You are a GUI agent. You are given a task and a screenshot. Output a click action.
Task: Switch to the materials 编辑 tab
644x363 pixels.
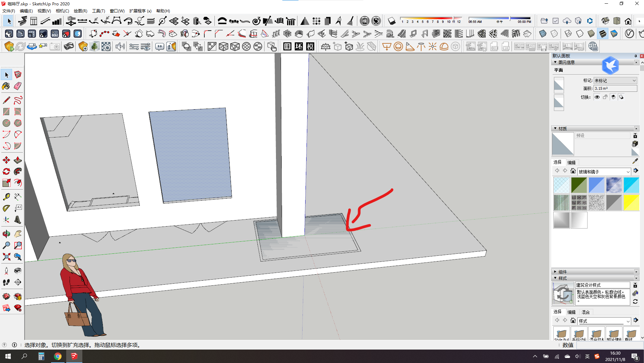[x=571, y=163]
